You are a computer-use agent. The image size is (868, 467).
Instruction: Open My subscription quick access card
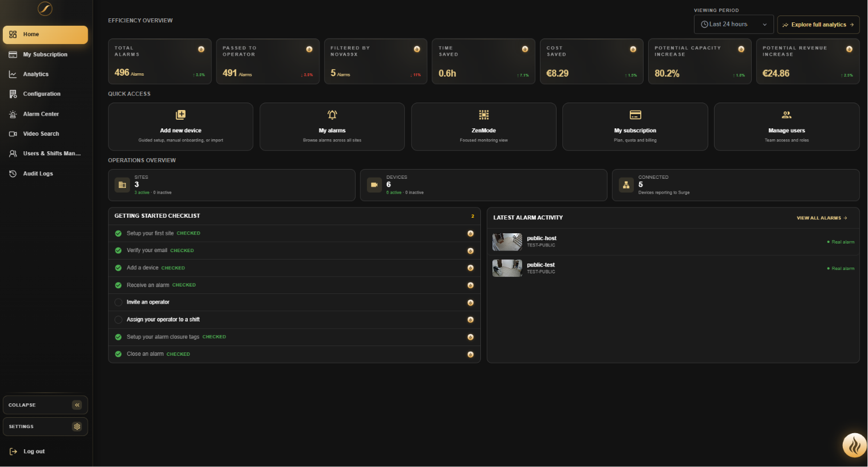pos(635,127)
